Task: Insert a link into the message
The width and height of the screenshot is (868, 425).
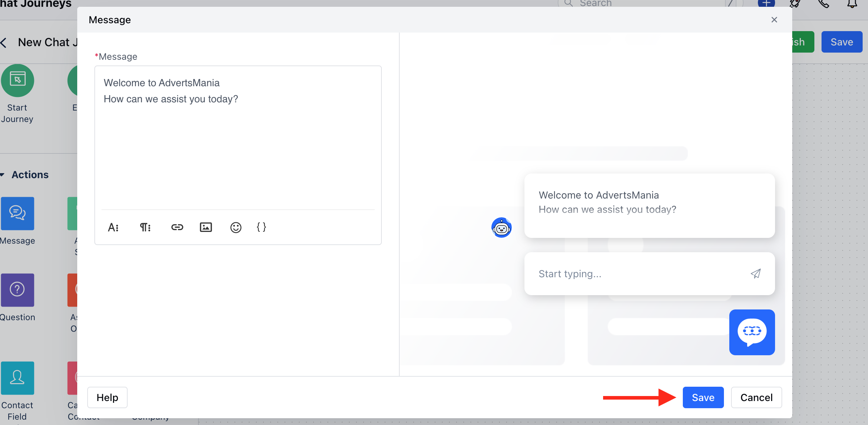Action: pos(177,228)
